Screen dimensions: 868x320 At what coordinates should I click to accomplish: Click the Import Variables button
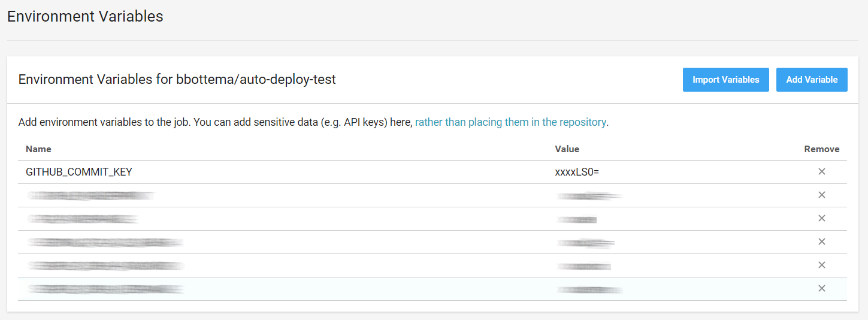tap(725, 80)
